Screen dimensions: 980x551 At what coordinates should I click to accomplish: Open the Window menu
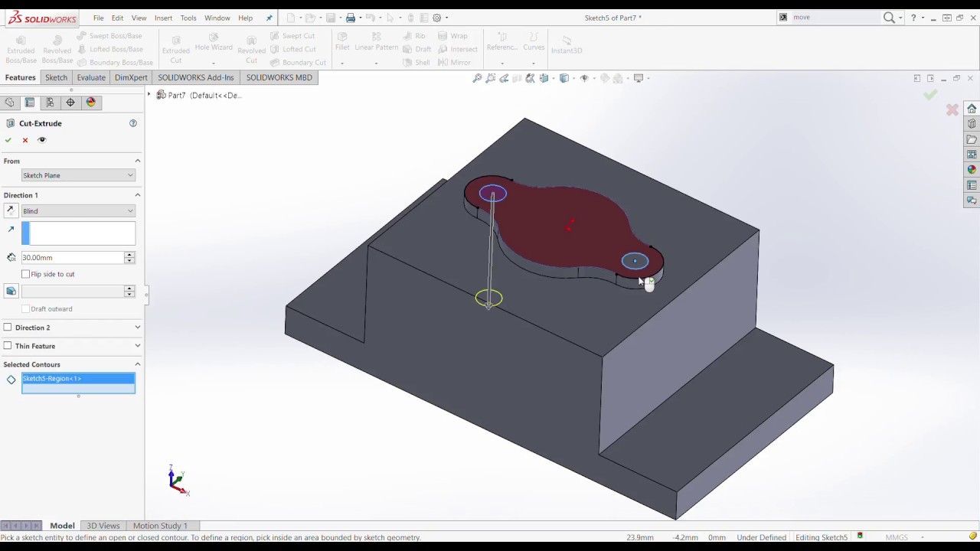217,18
